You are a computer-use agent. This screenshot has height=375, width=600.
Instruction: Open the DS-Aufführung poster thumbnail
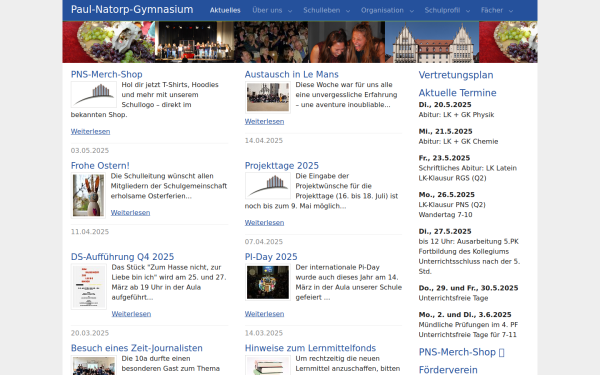point(89,287)
